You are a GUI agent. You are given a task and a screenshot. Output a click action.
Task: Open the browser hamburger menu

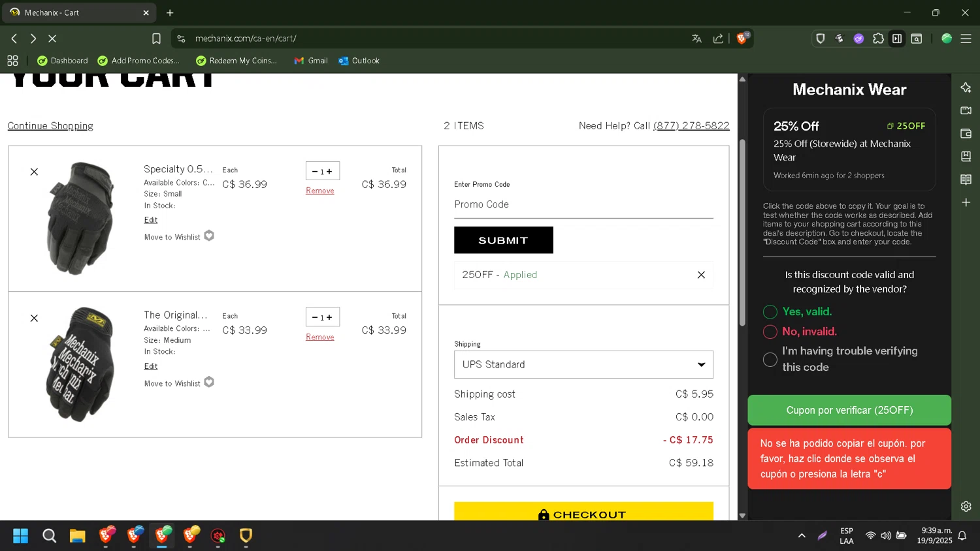pos(966,39)
